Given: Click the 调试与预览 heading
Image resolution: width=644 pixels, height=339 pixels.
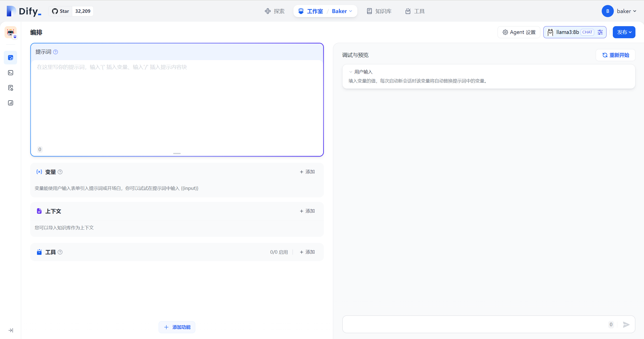Looking at the screenshot, I should tap(355, 55).
